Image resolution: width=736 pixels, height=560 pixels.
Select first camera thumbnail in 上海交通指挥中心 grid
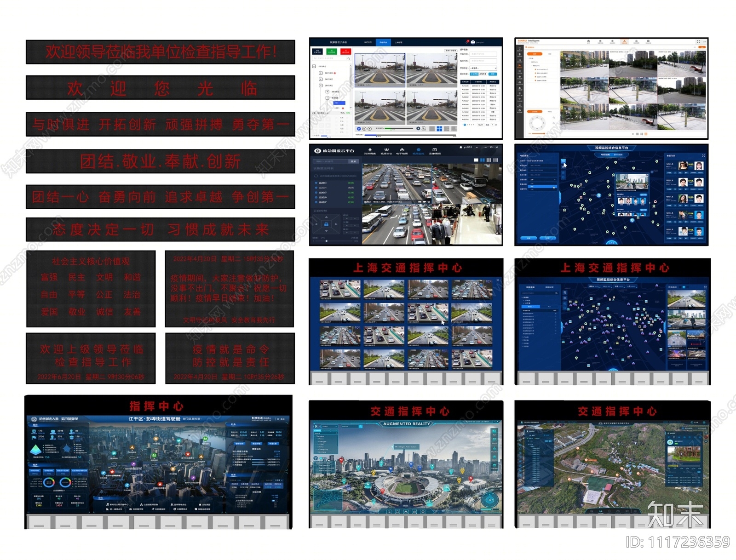[340, 289]
